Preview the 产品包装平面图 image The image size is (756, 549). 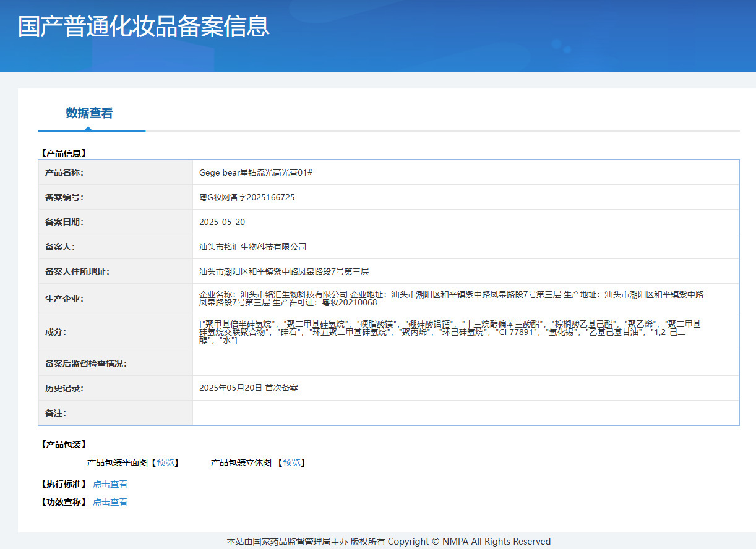(165, 462)
